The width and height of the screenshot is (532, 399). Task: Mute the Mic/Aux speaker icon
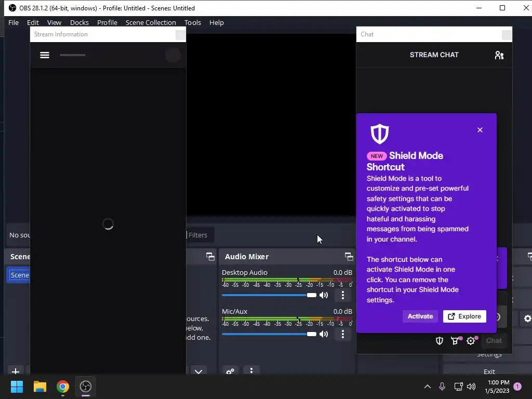click(x=324, y=334)
